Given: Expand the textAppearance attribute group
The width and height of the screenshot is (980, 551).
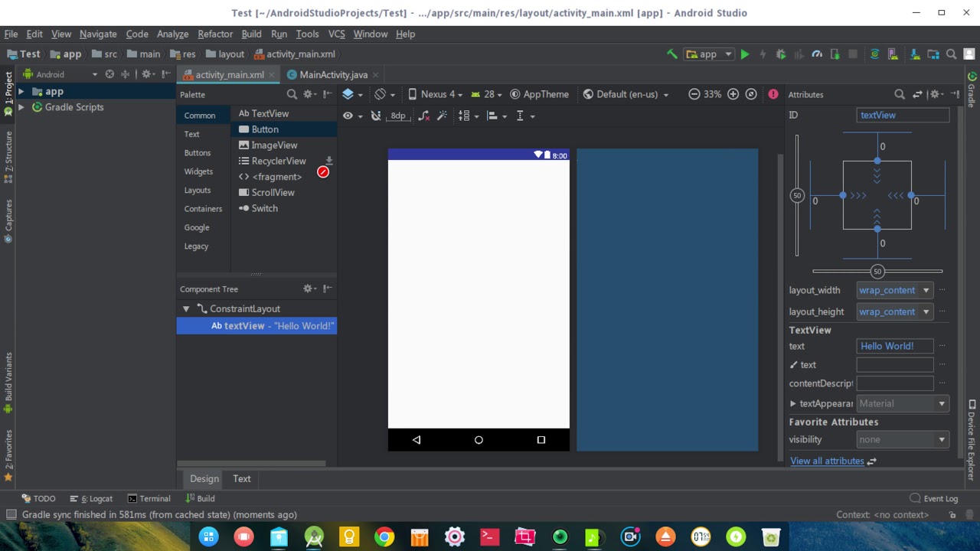Looking at the screenshot, I should [x=793, y=403].
